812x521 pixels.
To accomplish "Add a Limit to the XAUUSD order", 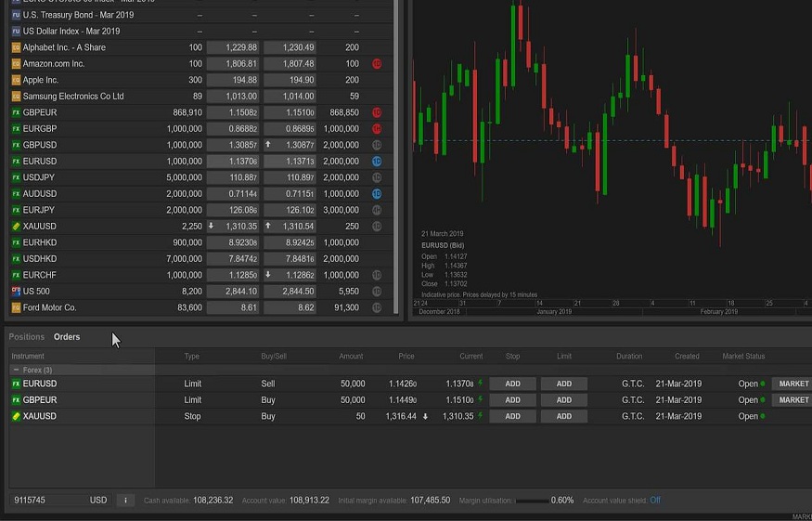I will pyautogui.click(x=564, y=416).
